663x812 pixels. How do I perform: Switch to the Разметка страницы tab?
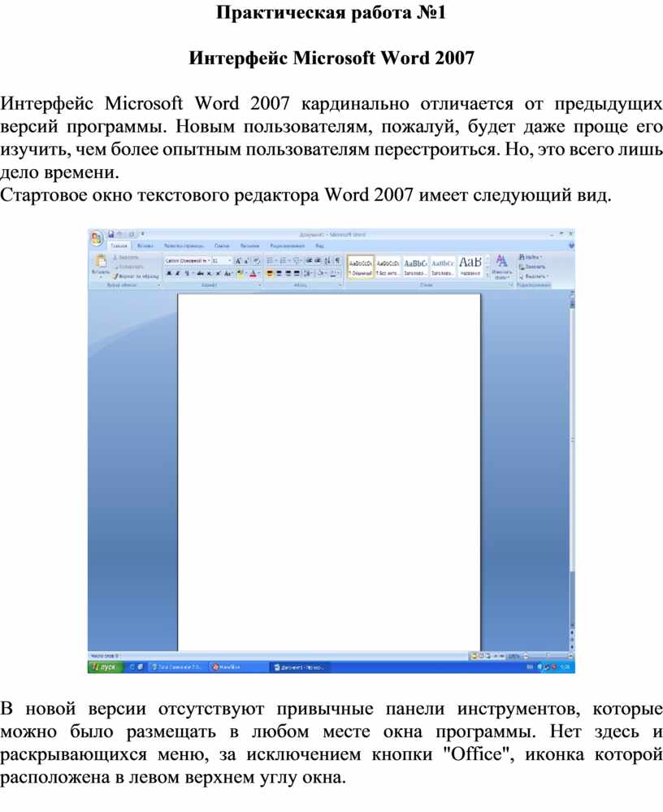pos(184,246)
